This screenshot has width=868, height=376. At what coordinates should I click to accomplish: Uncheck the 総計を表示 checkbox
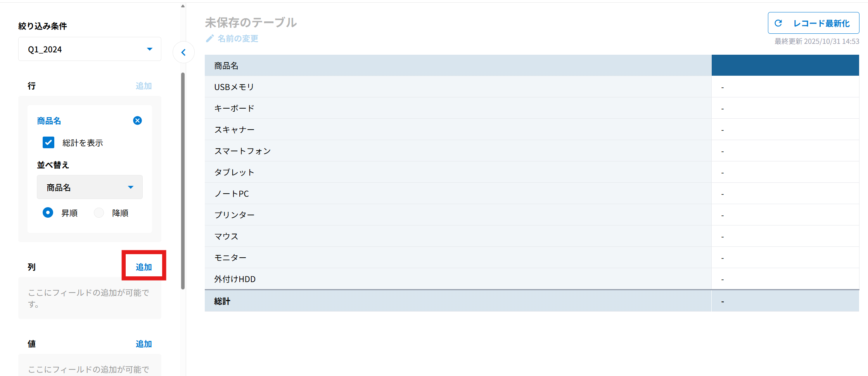pos(48,143)
